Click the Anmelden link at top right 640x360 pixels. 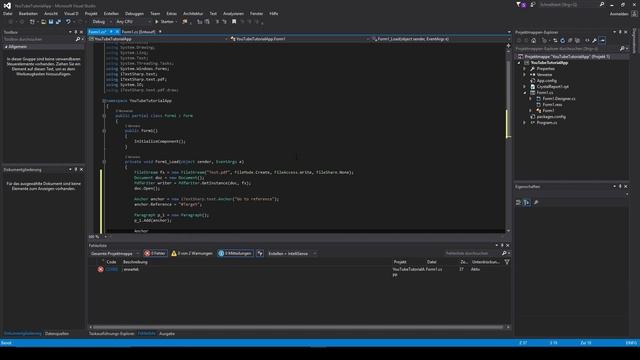pos(619,13)
